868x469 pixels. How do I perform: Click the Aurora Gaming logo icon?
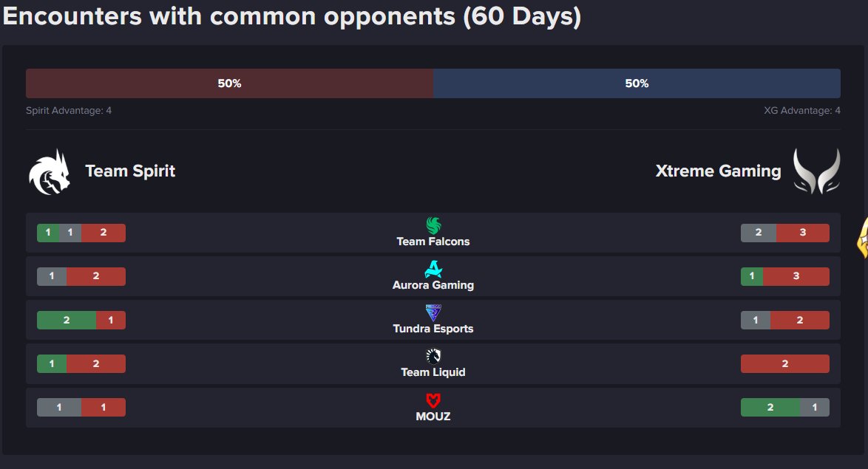point(433,269)
